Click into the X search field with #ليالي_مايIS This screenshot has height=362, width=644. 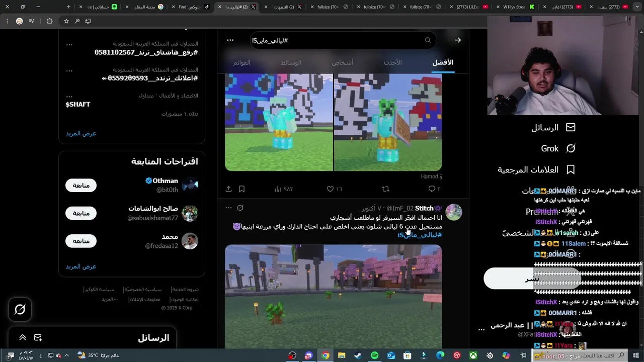point(342,40)
